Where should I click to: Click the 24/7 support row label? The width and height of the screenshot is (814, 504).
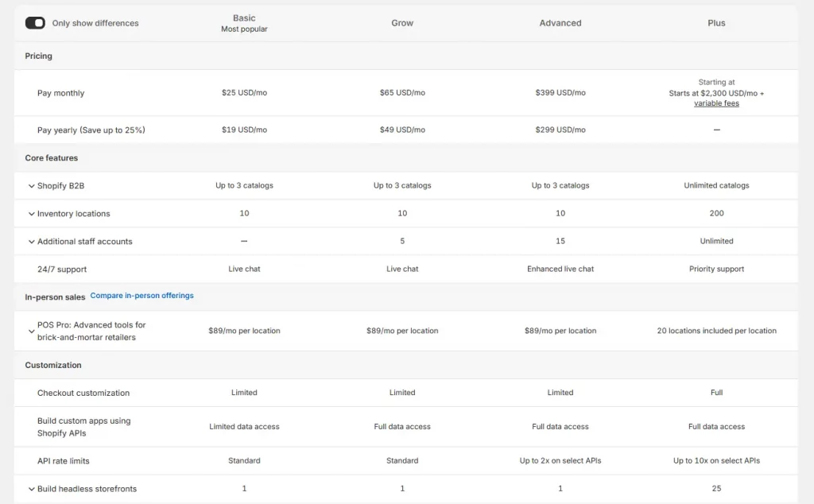coord(62,269)
